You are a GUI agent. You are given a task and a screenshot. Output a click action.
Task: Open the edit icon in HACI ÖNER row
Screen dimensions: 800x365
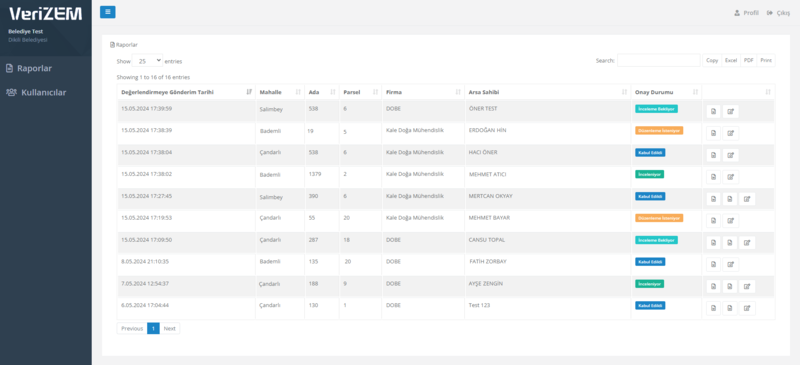pyautogui.click(x=731, y=155)
